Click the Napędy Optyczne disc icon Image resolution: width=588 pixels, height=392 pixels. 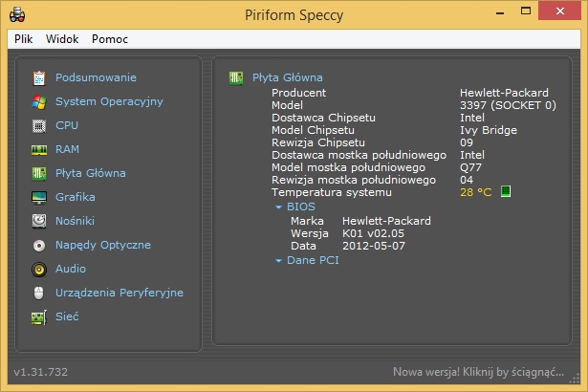tap(39, 246)
